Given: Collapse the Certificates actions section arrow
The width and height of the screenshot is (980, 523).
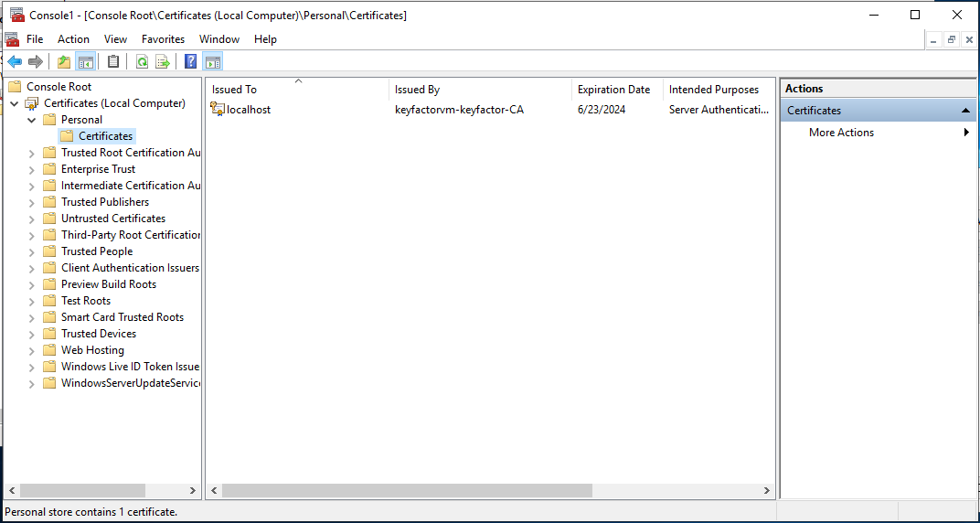Looking at the screenshot, I should pos(965,111).
